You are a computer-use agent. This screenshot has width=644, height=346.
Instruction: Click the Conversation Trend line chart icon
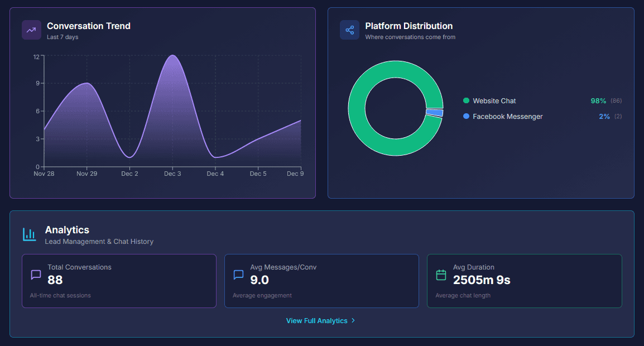(31, 30)
